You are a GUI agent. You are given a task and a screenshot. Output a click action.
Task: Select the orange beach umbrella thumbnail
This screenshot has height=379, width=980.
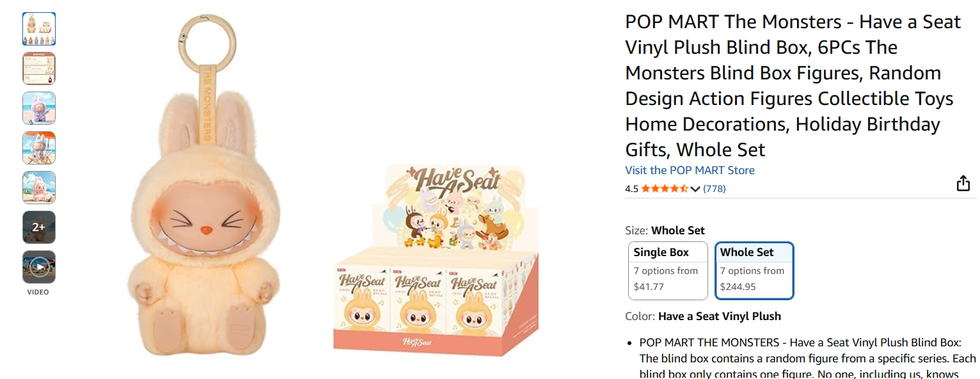point(39,148)
